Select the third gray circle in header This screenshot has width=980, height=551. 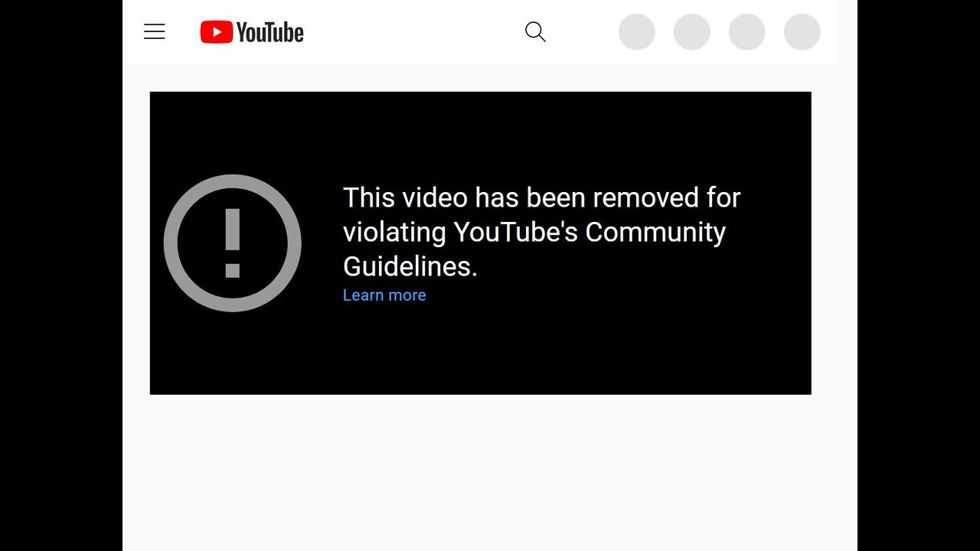point(747,32)
